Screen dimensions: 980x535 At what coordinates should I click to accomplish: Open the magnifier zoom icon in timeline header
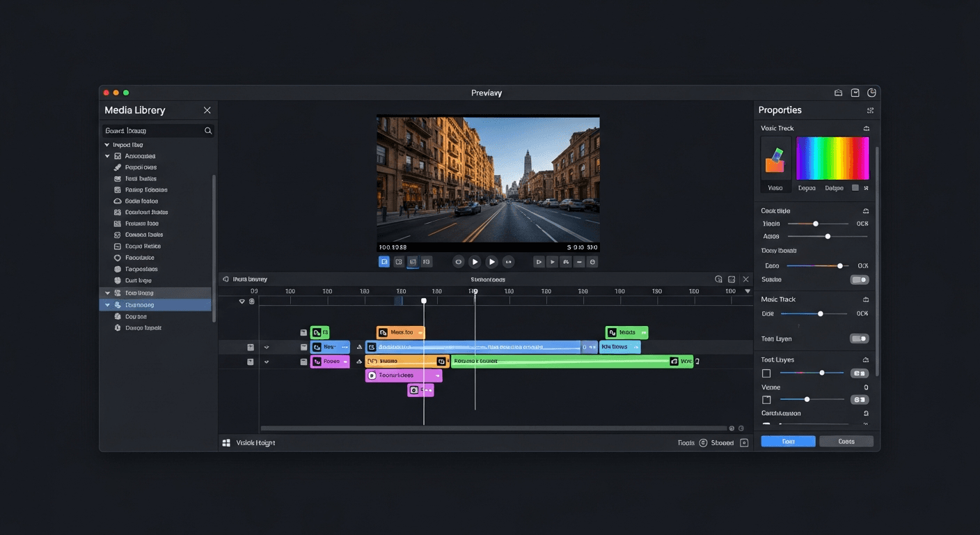click(x=718, y=279)
